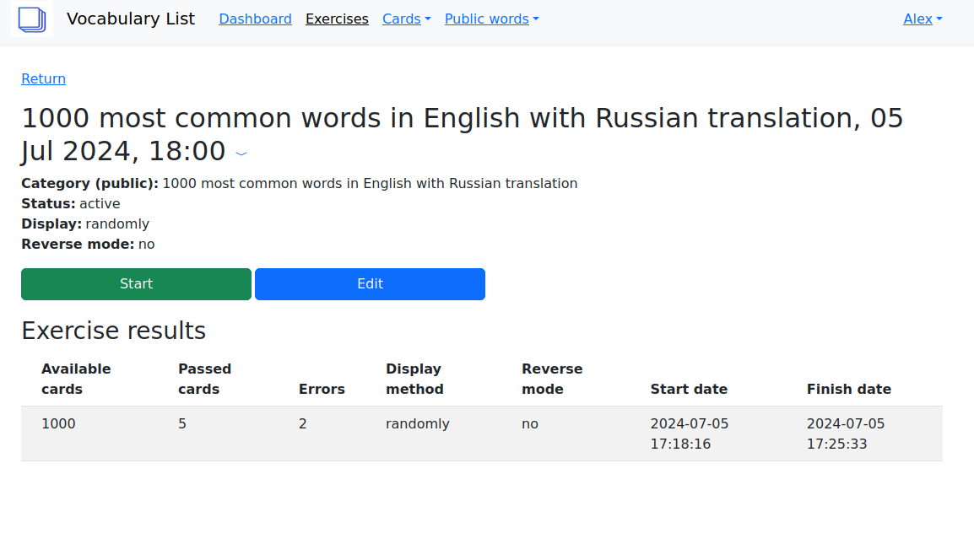The height and width of the screenshot is (560, 974).
Task: Click the Reverse mode column header
Action: tap(552, 379)
